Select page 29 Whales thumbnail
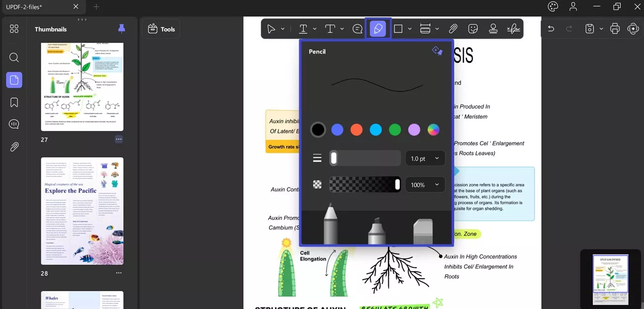Screen dimensions: 644x309 tap(82, 300)
